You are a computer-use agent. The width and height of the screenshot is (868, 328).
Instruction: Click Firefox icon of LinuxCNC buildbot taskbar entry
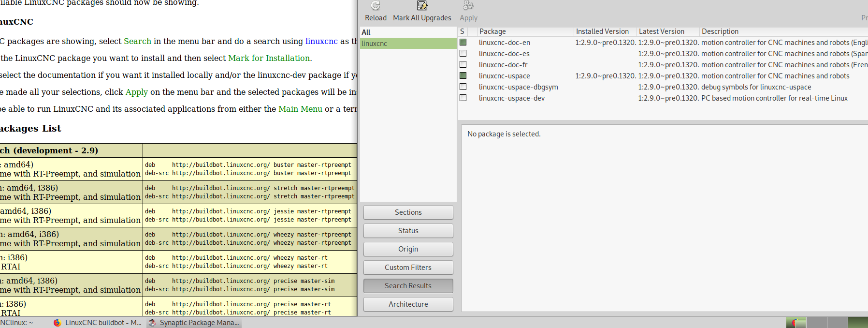click(x=58, y=323)
